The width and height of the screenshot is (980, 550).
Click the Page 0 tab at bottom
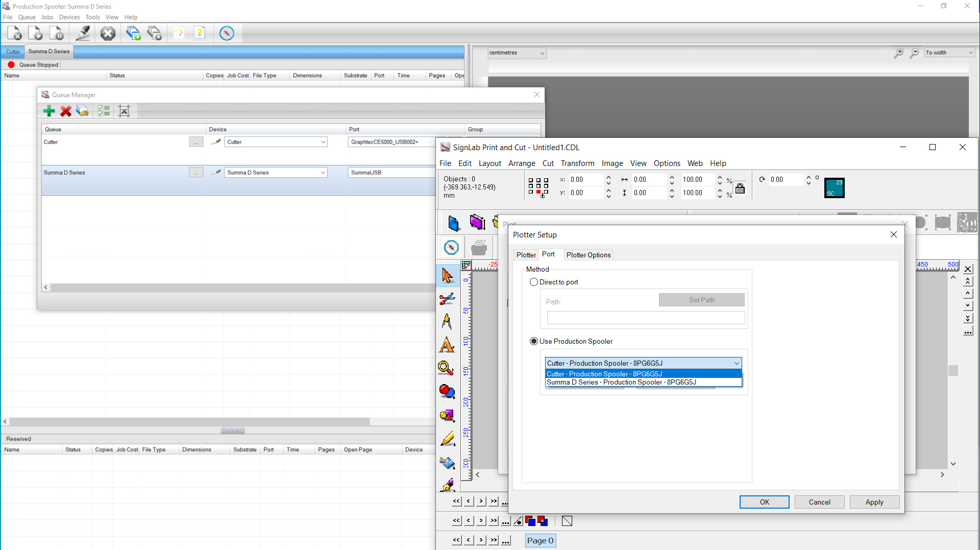[x=540, y=540]
